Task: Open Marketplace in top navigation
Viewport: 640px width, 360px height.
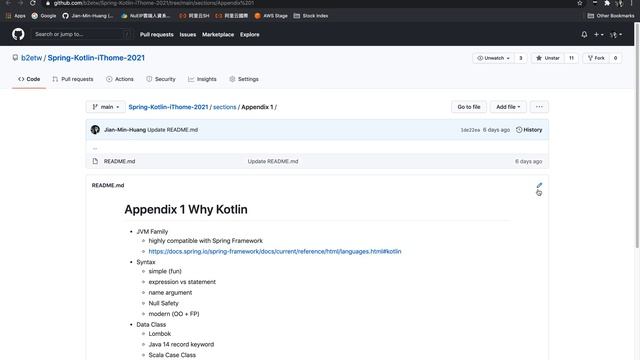Action: click(x=218, y=35)
